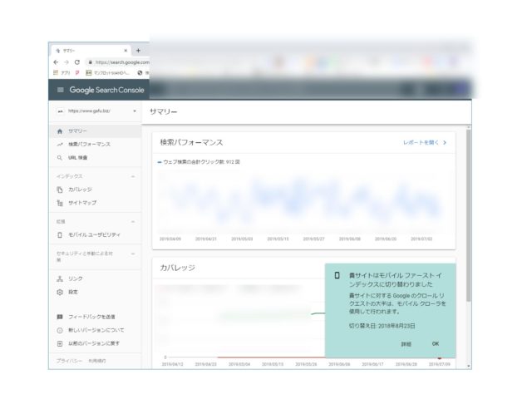The width and height of the screenshot is (532, 399).
Task: Collapse the 拡張 section
Action: [133, 222]
